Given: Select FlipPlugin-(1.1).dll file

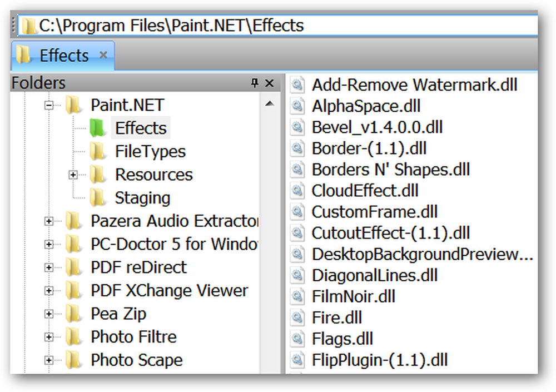Looking at the screenshot, I should click(380, 360).
